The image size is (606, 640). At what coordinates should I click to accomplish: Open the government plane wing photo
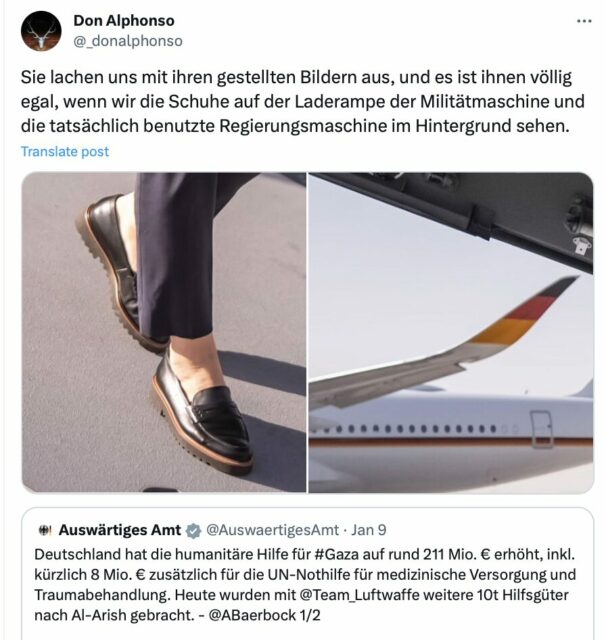[x=451, y=332]
